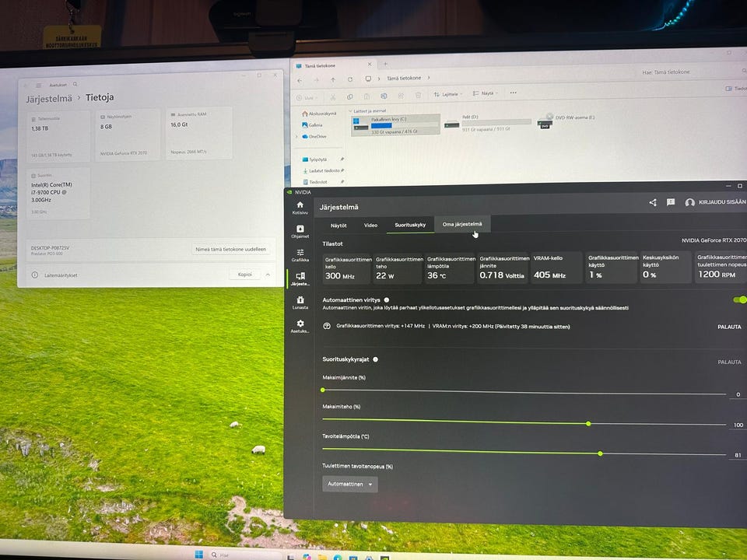Viewport: 747px width, 560px height.
Task: Open the Windows Start menu
Action: [x=199, y=555]
